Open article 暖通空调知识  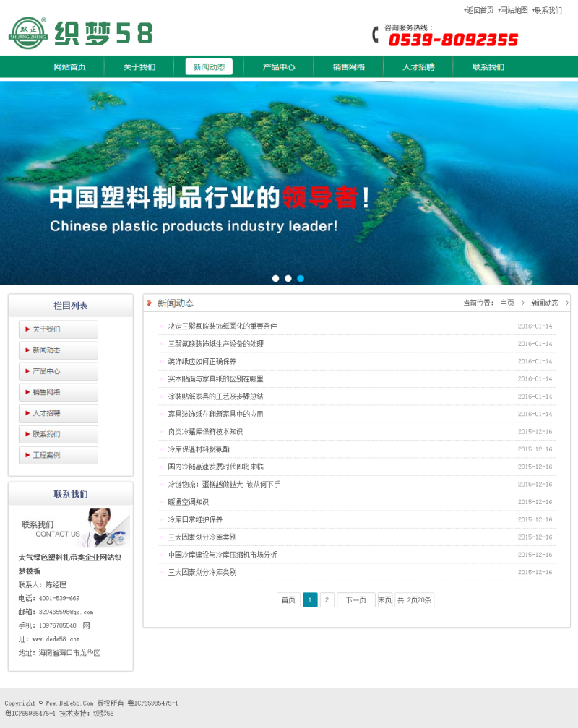point(188,502)
